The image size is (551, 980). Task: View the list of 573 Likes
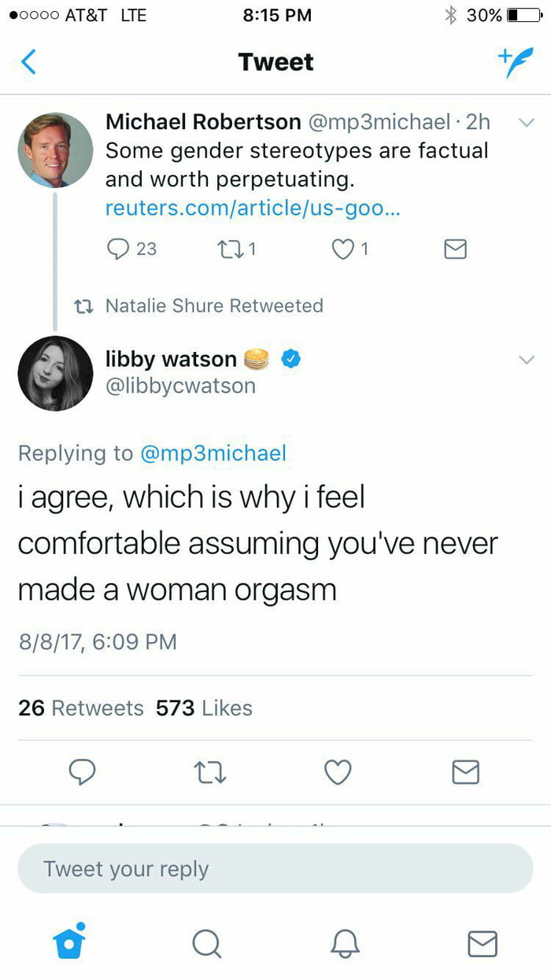(204, 708)
